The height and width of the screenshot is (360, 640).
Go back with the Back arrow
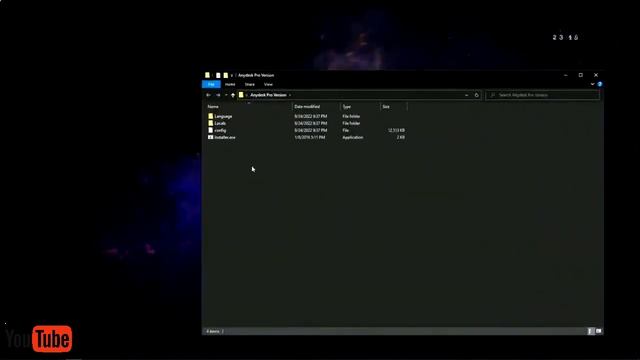pyautogui.click(x=209, y=95)
